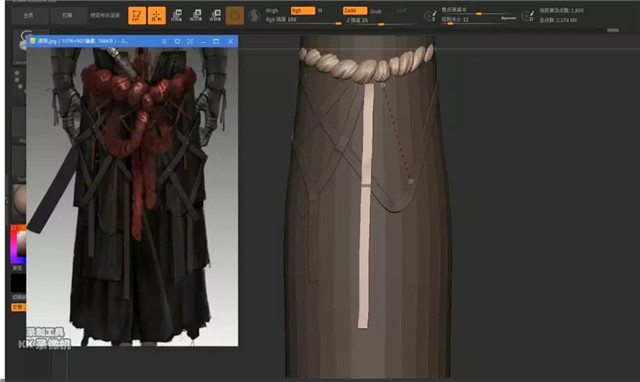Toggle 预览布尔渲染 live boolean preview
This screenshot has height=382, width=640.
coord(105,16)
